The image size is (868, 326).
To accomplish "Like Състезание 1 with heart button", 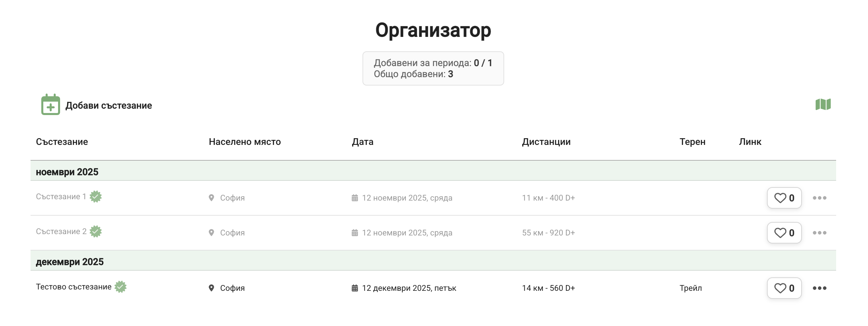I will click(x=784, y=198).
